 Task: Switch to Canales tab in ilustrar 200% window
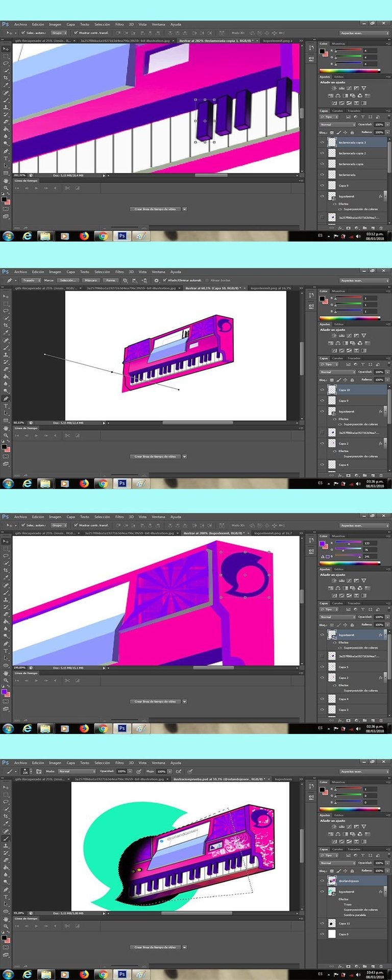(338, 603)
